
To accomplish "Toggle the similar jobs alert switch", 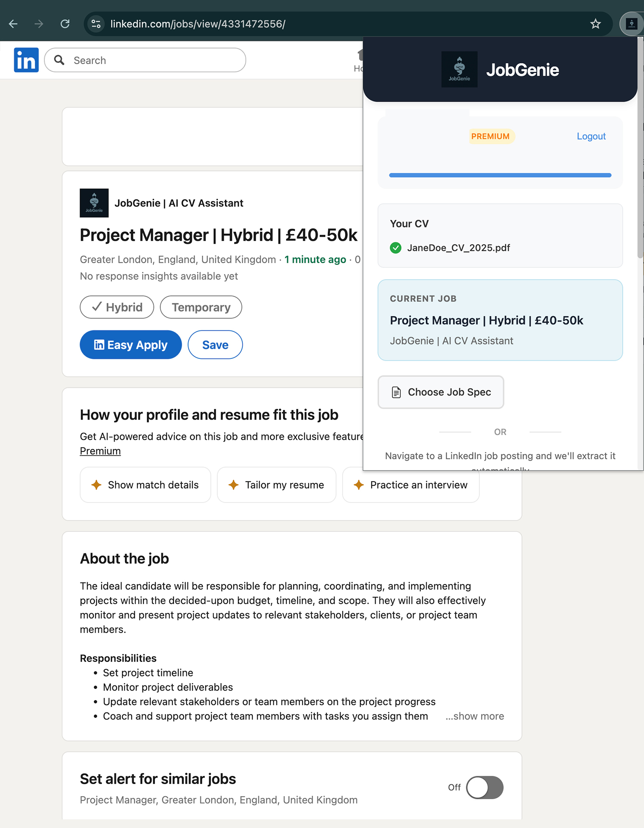I will (485, 788).
